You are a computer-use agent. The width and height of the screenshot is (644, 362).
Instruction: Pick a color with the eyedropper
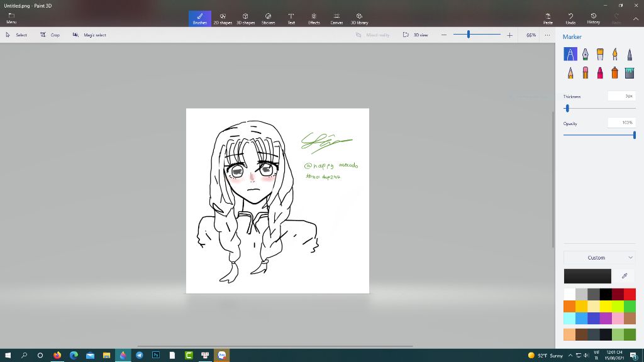pyautogui.click(x=625, y=276)
